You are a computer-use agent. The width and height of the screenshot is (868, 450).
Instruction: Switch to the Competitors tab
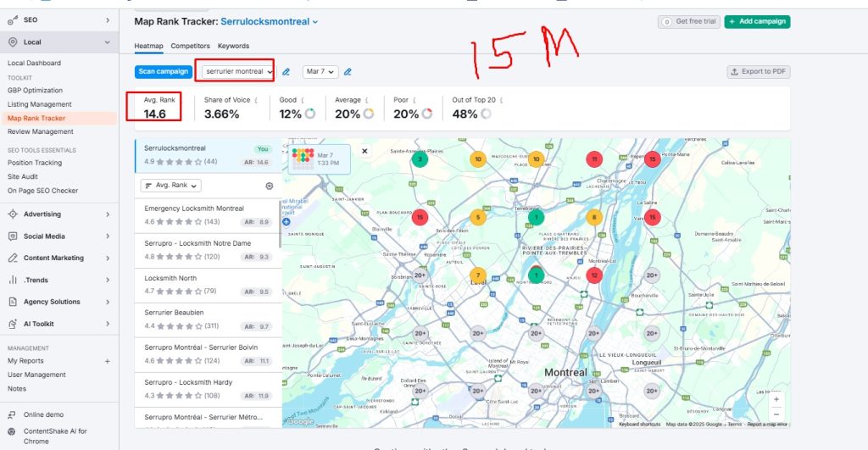pyautogui.click(x=191, y=46)
